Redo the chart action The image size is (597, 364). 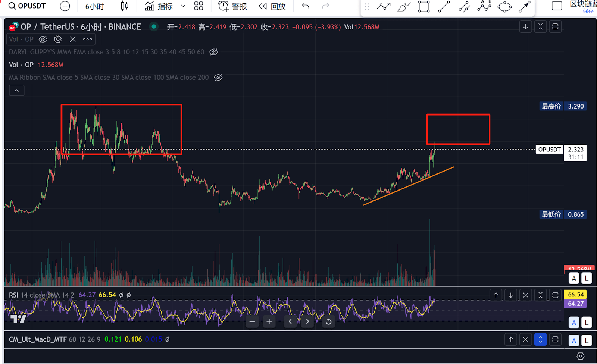point(326,6)
